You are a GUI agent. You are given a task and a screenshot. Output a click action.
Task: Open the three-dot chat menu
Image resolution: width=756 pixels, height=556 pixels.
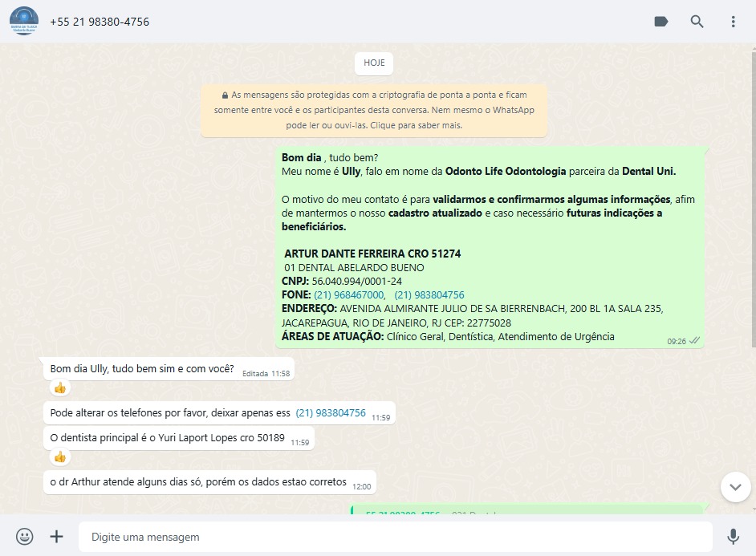[x=733, y=21]
